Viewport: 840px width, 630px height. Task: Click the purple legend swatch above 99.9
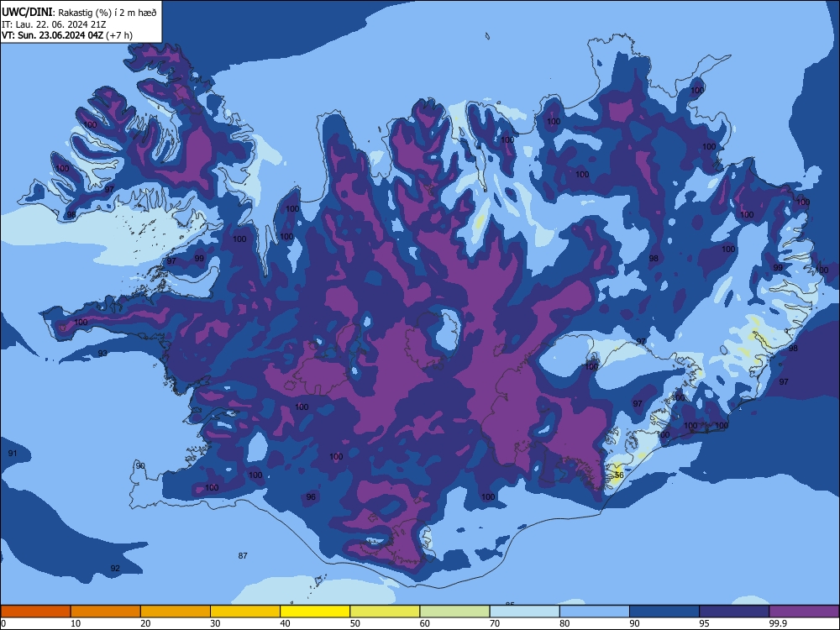point(804,612)
